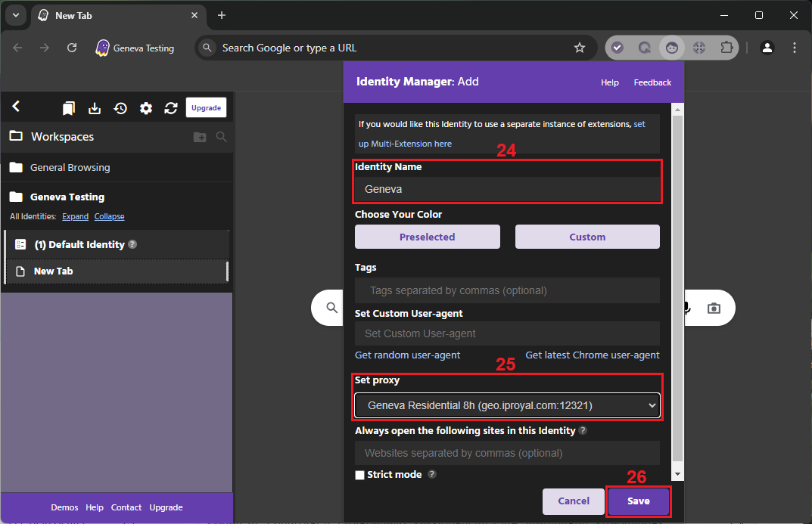Choose the Preselected color option
The height and width of the screenshot is (524, 812).
pyautogui.click(x=428, y=237)
